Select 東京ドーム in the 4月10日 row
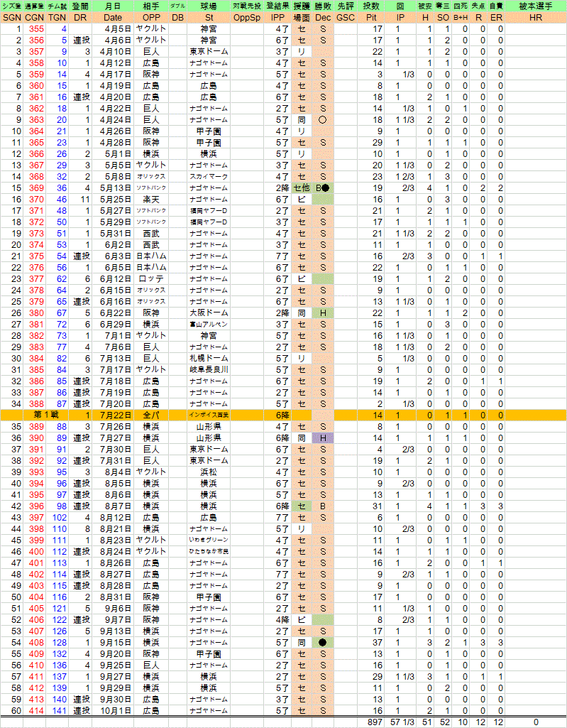The image size is (567, 728). coord(209,52)
